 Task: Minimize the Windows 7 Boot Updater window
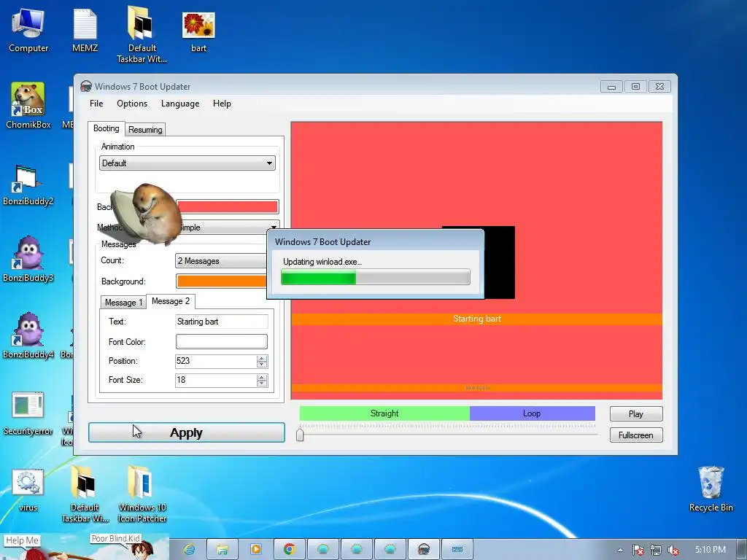click(611, 87)
